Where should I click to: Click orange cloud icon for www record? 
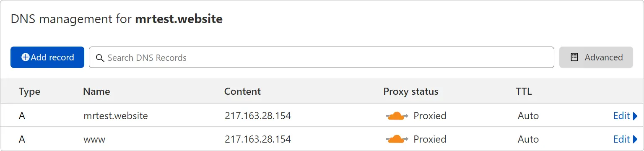pyautogui.click(x=397, y=139)
